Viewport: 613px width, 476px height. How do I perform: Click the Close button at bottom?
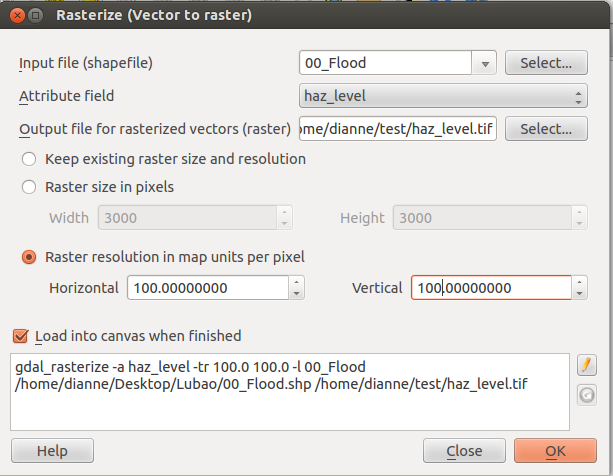click(464, 451)
